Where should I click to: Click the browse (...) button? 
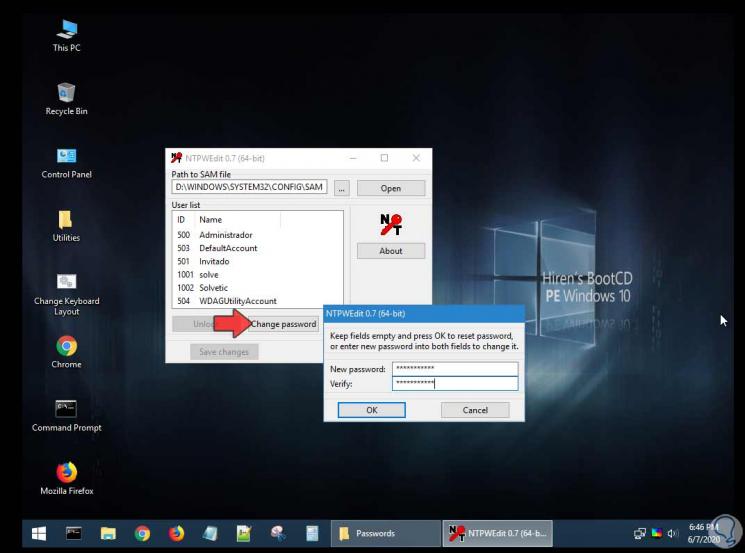[x=341, y=188]
